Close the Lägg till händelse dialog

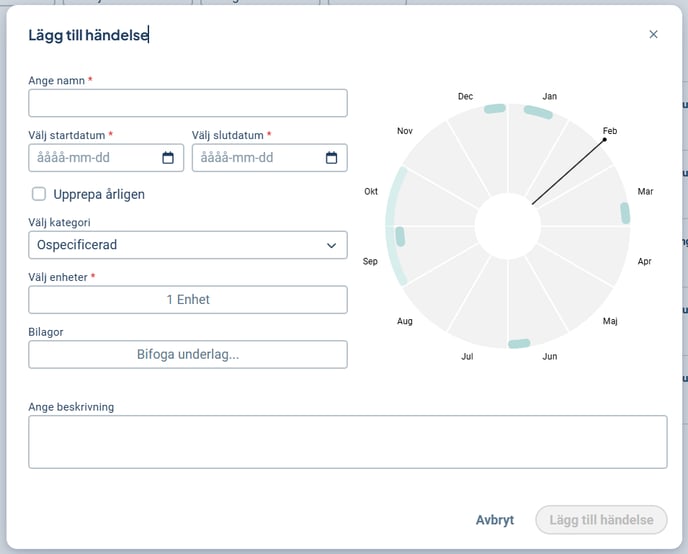[653, 34]
